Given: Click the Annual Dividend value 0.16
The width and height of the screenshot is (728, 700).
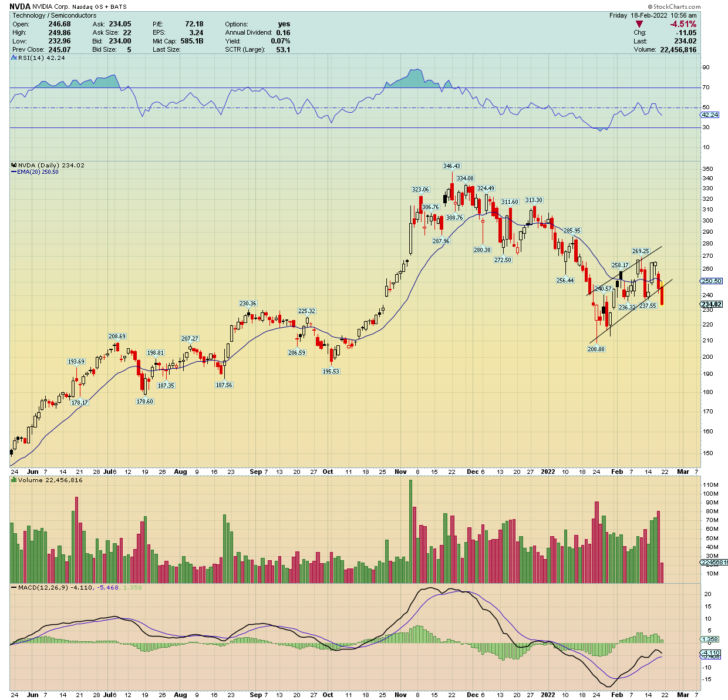Looking at the screenshot, I should [283, 33].
